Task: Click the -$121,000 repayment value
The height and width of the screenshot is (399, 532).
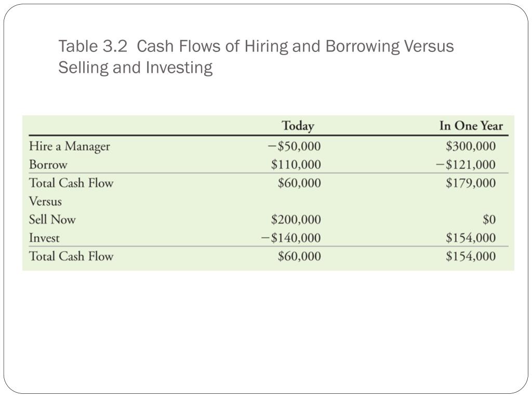Action: point(466,165)
